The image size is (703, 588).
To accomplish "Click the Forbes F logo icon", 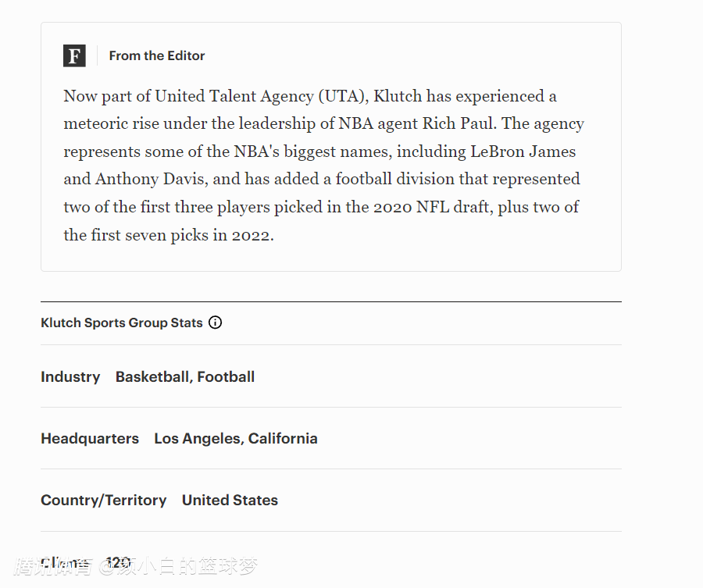I will tap(74, 55).
